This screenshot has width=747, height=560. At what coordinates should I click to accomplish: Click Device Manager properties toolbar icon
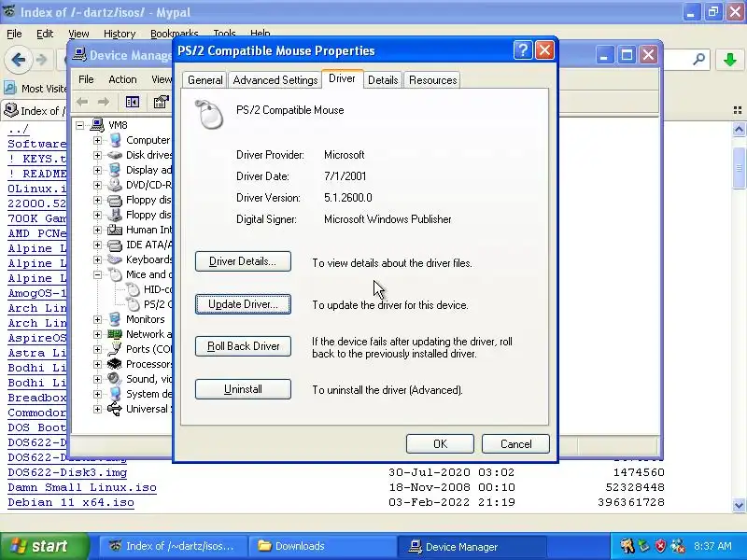[161, 102]
